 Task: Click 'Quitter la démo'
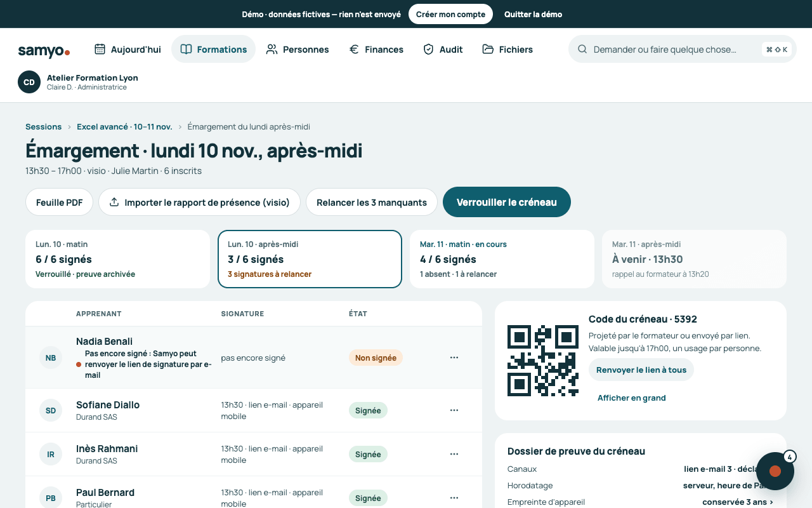click(x=533, y=14)
